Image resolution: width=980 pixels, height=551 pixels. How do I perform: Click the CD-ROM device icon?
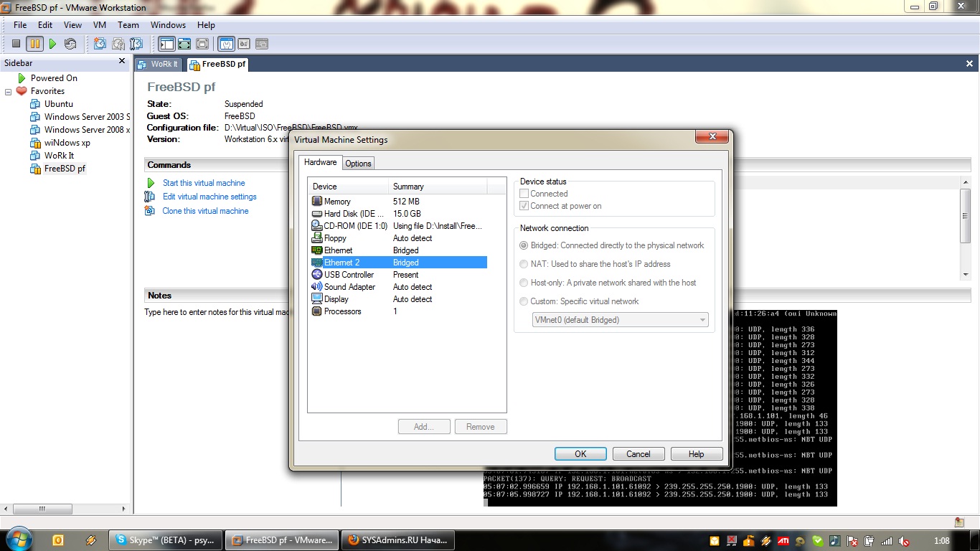(317, 226)
